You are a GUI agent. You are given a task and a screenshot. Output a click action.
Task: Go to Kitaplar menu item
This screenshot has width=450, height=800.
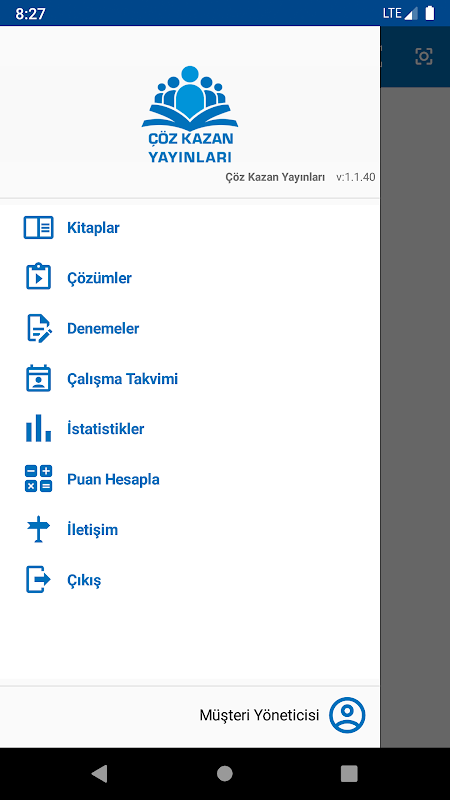(x=93, y=228)
